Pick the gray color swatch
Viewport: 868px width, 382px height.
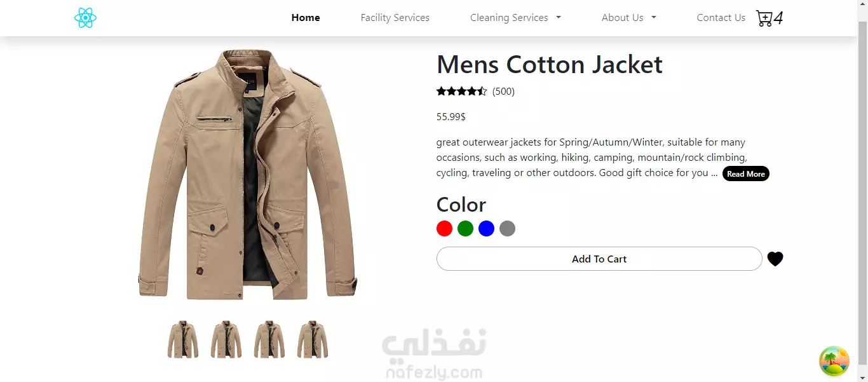coord(508,229)
